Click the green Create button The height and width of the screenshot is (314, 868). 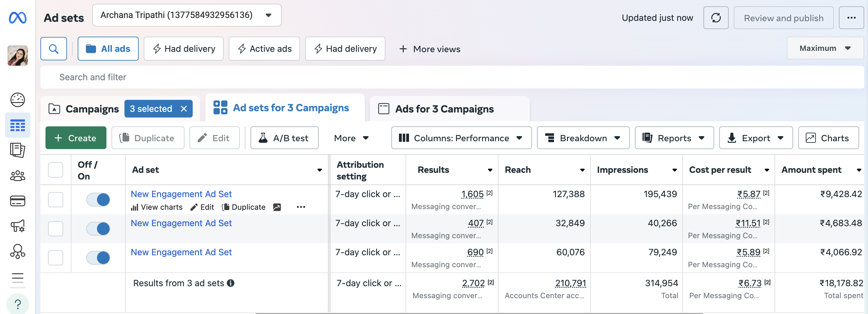pyautogui.click(x=76, y=138)
